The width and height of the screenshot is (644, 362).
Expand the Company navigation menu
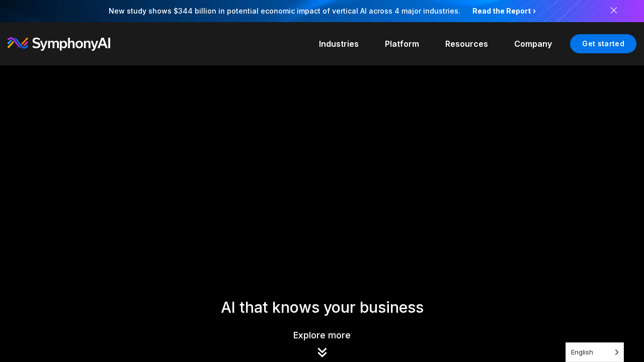[533, 44]
